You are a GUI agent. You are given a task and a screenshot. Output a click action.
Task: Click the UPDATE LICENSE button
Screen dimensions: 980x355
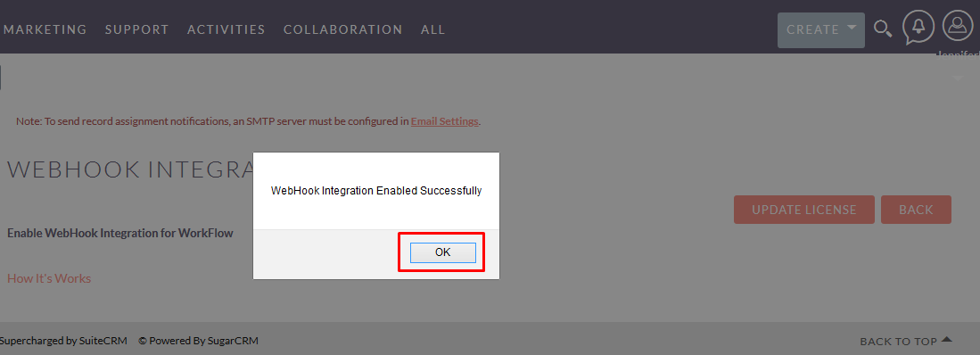click(x=803, y=210)
